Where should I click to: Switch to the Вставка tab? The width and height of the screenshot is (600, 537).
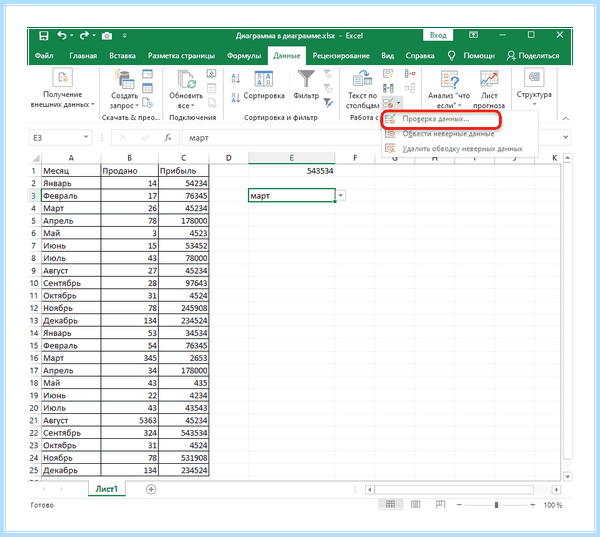[122, 56]
